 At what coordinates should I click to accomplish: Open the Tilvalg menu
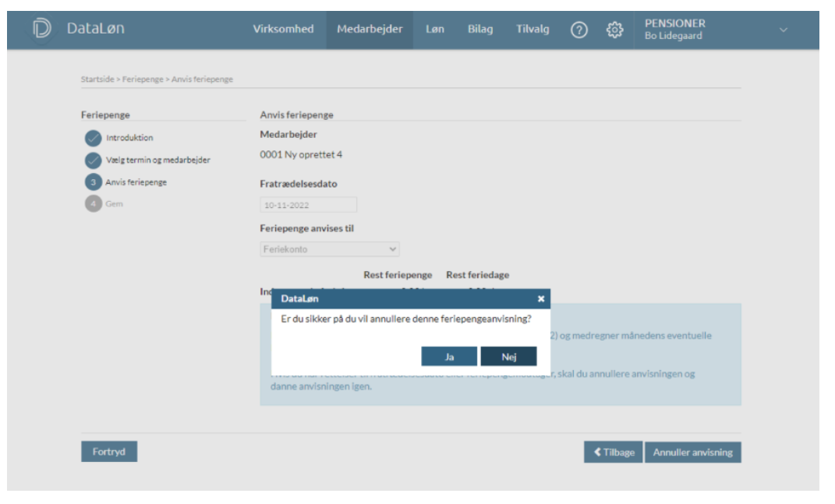pyautogui.click(x=532, y=29)
